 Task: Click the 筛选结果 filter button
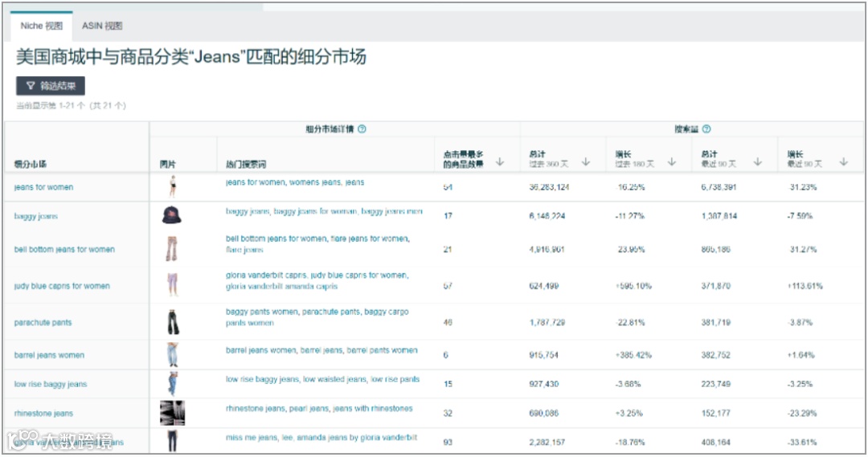tap(51, 86)
